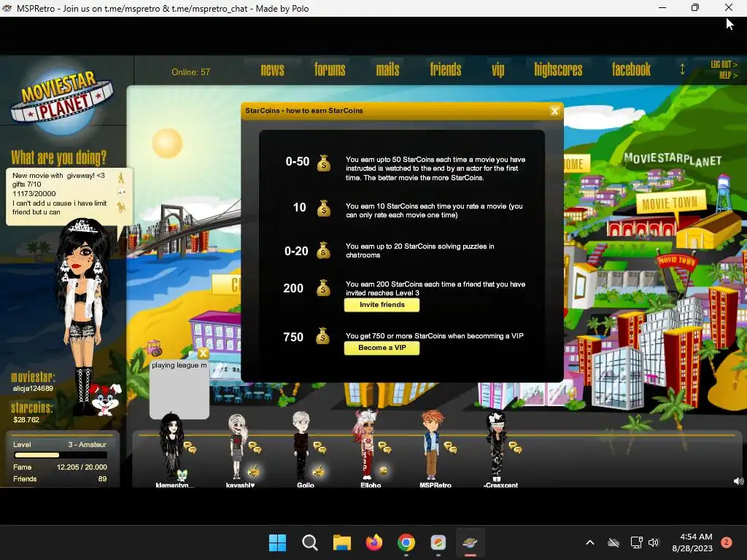Click the 0-50 StarCoins money bag icon
747x560 pixels.
coord(324,163)
